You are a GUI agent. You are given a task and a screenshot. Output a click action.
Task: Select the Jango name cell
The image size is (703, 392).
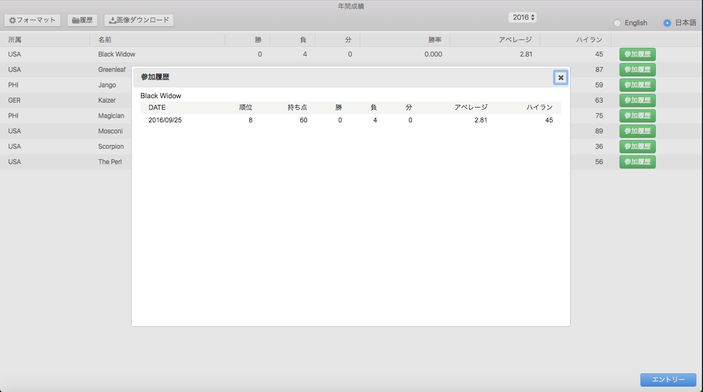pyautogui.click(x=107, y=85)
